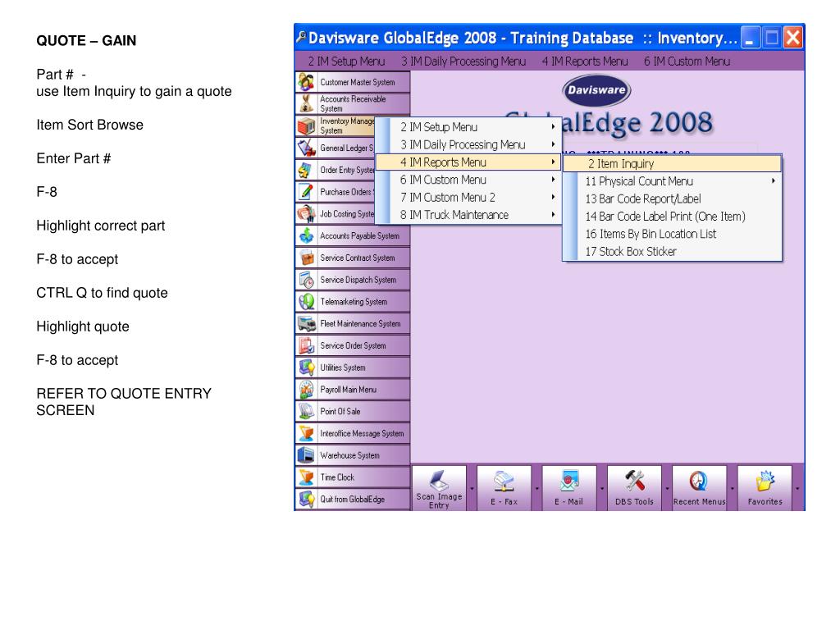The image size is (840, 630).
Task: Expand the Physical Count Menu submenu arrow
Action: click(773, 181)
